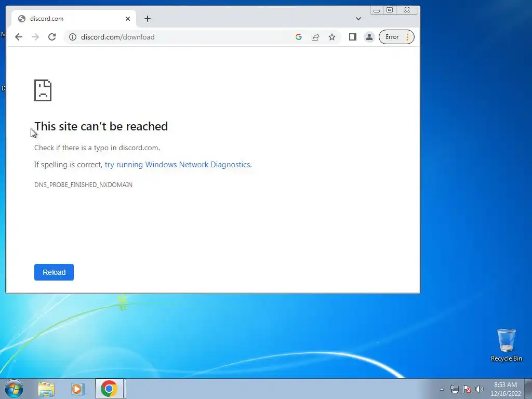This screenshot has width=532, height=399.
Task: Click the network status tray icon
Action: point(454,389)
